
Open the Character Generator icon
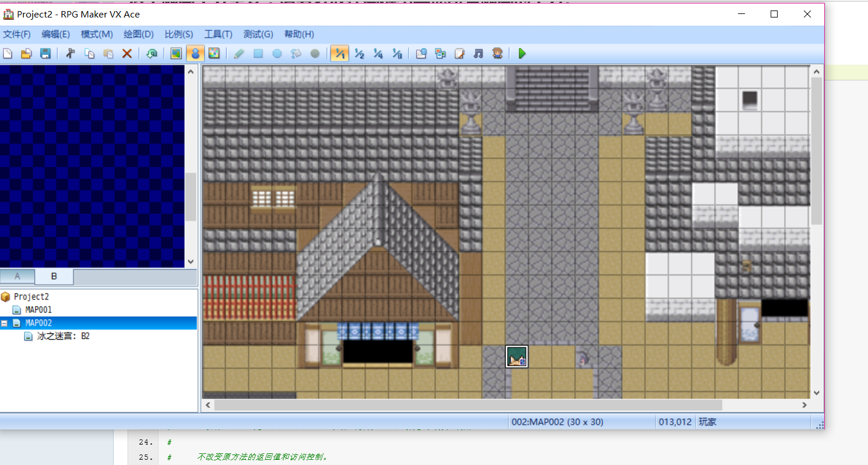tap(497, 54)
